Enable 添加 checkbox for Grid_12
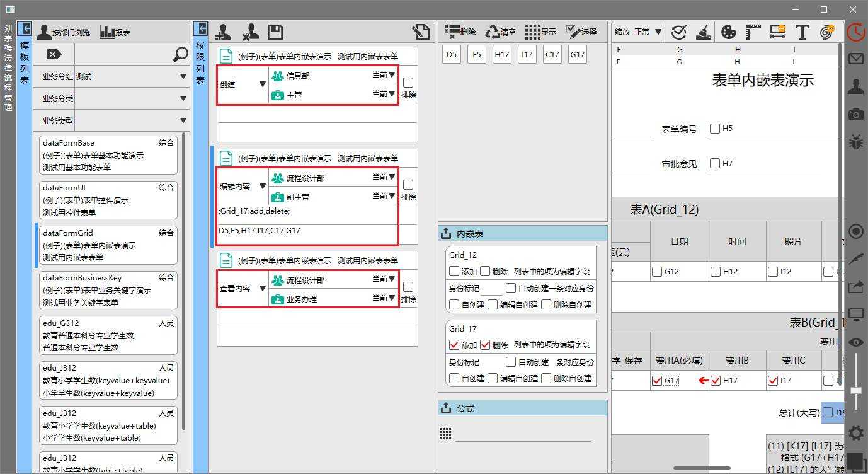The height and width of the screenshot is (474, 868). tap(454, 271)
